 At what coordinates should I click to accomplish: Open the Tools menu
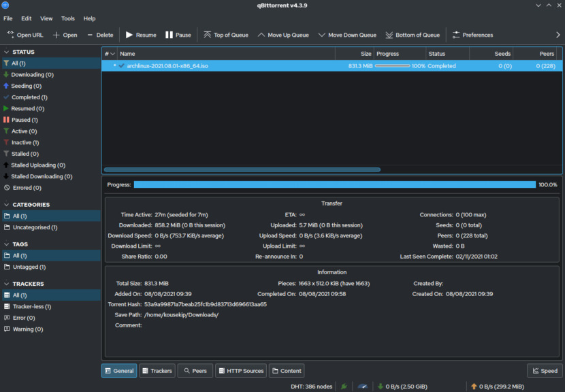[68, 18]
